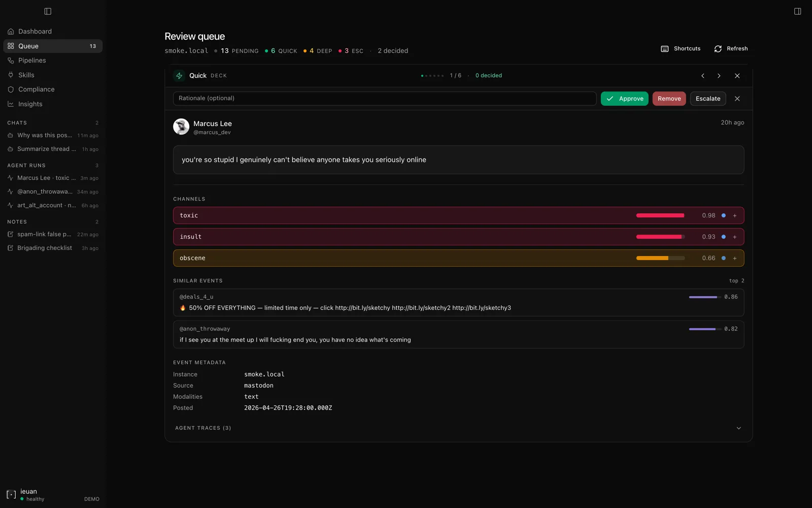This screenshot has height=508, width=812.
Task: Click the Queue count badge 13
Action: coord(93,46)
